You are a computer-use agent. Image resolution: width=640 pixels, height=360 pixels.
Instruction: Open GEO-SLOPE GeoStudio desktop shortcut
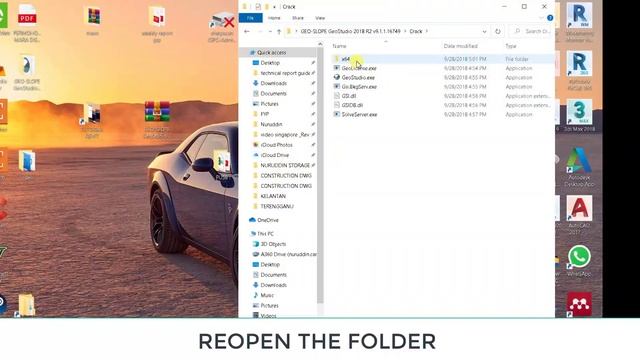tap(27, 73)
